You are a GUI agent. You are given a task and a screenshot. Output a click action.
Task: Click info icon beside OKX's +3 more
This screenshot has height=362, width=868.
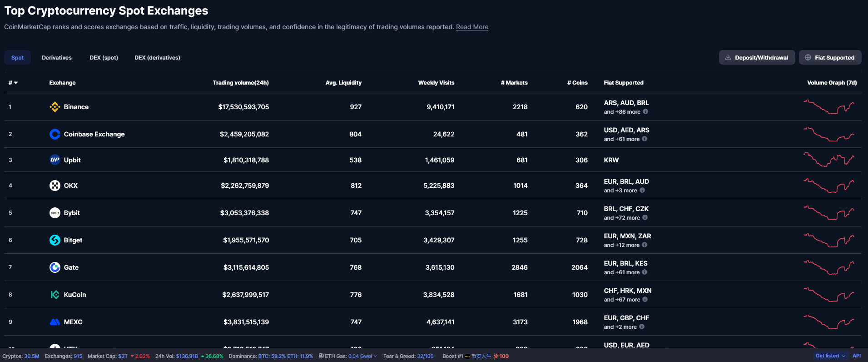tap(642, 191)
